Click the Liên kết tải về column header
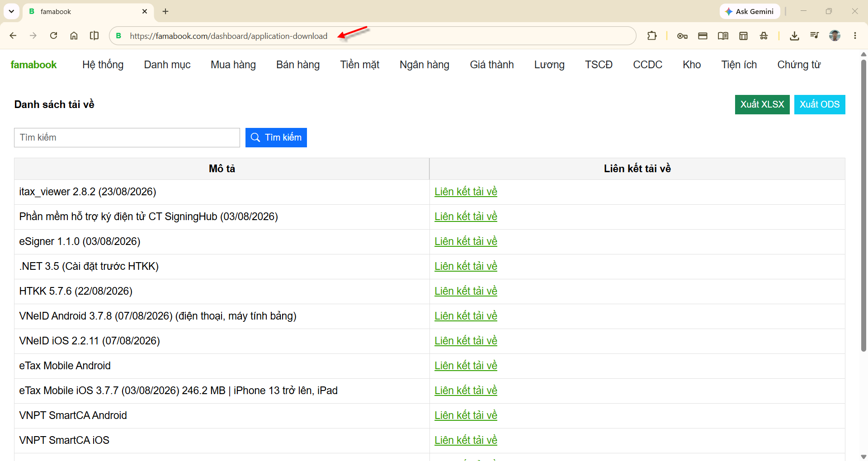 click(637, 169)
